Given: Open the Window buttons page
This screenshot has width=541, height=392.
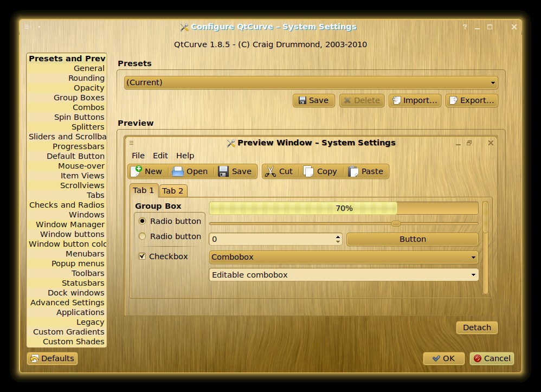Looking at the screenshot, I should 66,234.
